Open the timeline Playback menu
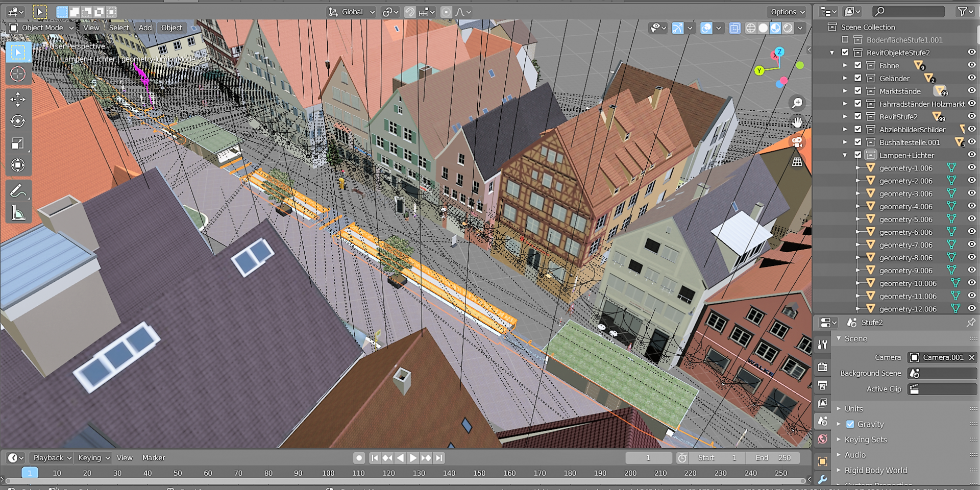980x490 pixels. pos(52,457)
